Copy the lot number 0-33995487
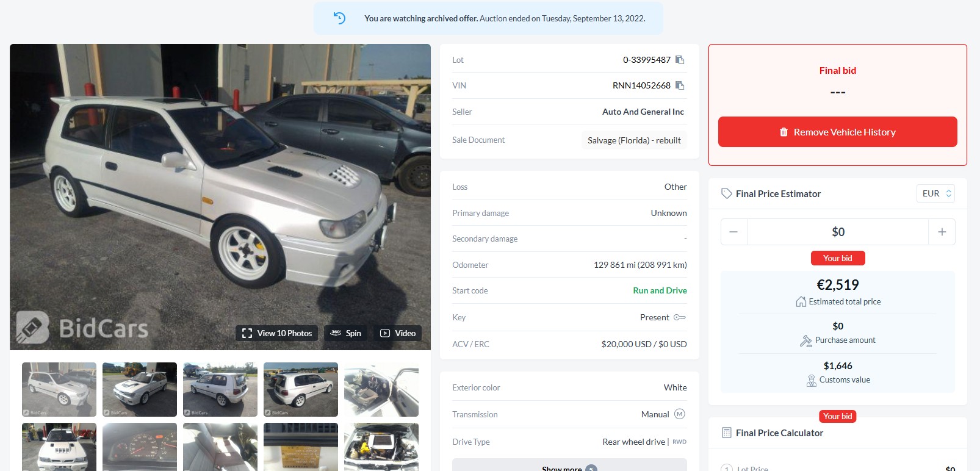The width and height of the screenshot is (980, 471). click(680, 60)
